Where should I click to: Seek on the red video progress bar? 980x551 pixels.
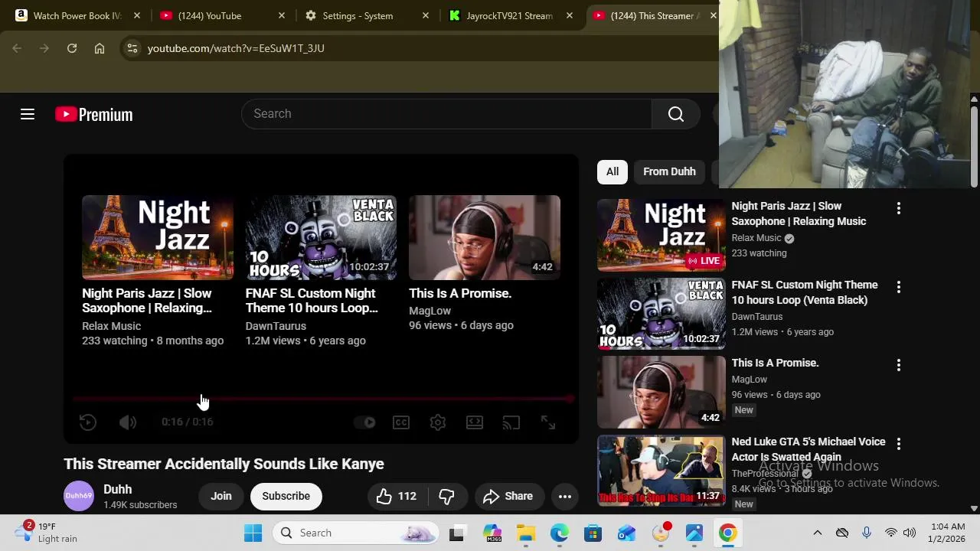click(322, 399)
